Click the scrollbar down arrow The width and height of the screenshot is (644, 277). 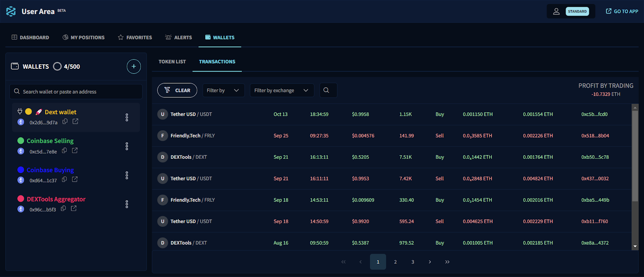(x=635, y=246)
